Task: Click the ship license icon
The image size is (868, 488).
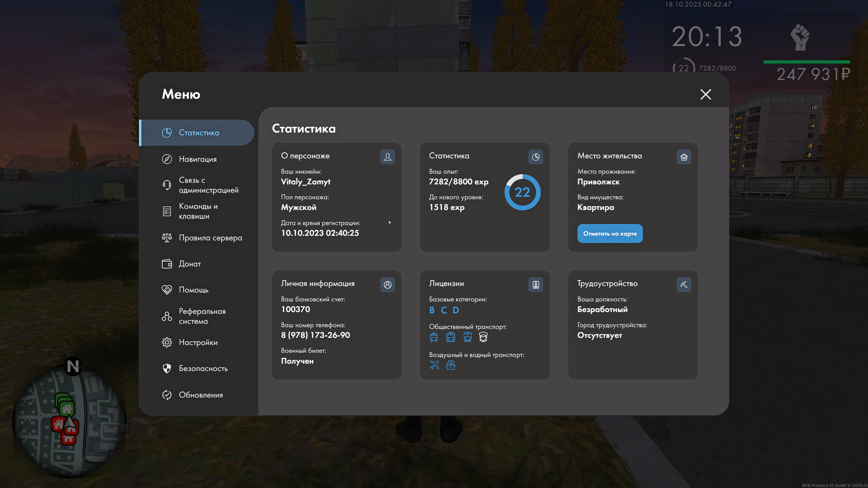Action: 451,365
